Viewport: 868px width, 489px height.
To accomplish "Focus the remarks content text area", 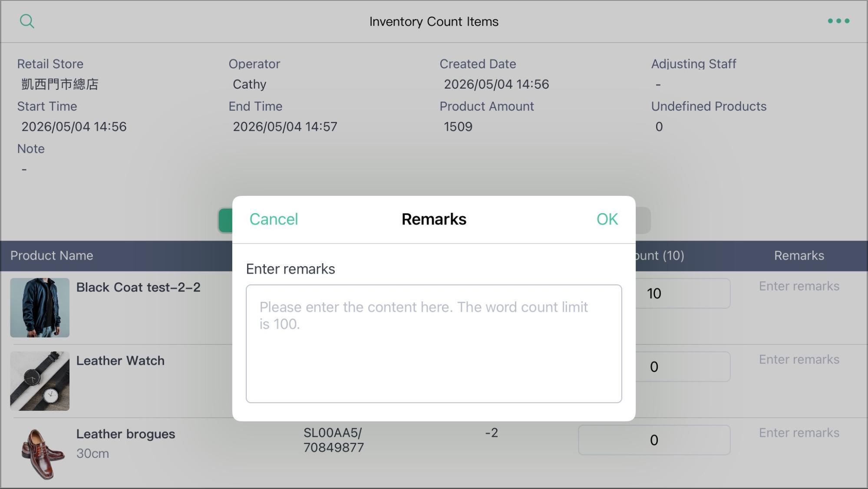I will (x=434, y=344).
